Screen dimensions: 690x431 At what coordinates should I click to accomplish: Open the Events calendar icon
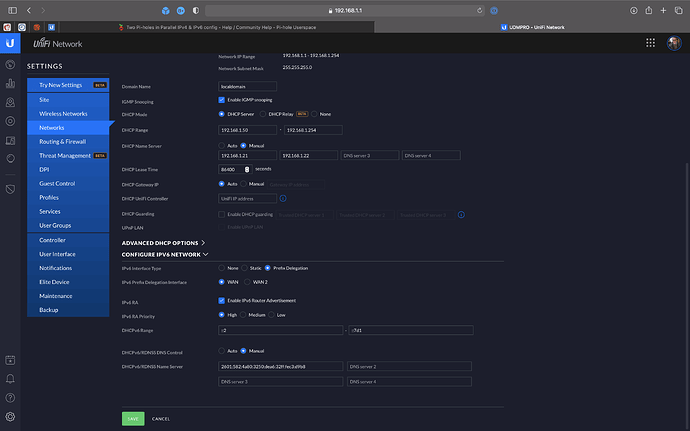click(10, 360)
